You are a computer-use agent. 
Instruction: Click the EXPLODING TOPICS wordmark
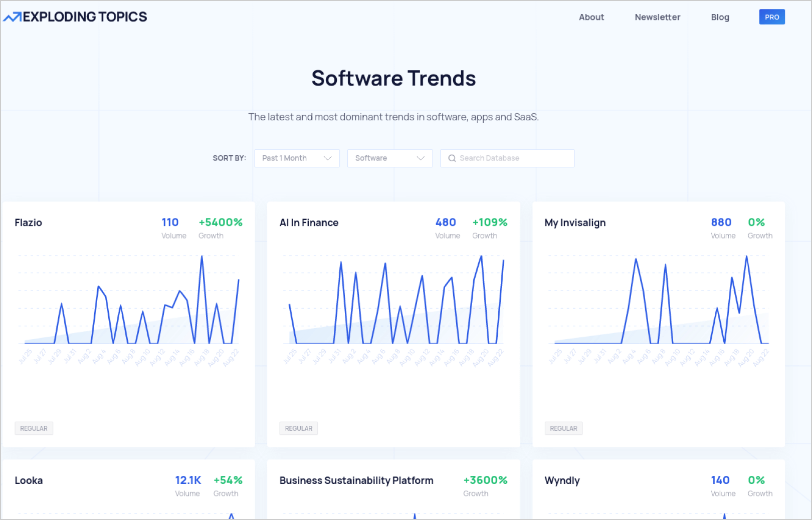point(85,17)
